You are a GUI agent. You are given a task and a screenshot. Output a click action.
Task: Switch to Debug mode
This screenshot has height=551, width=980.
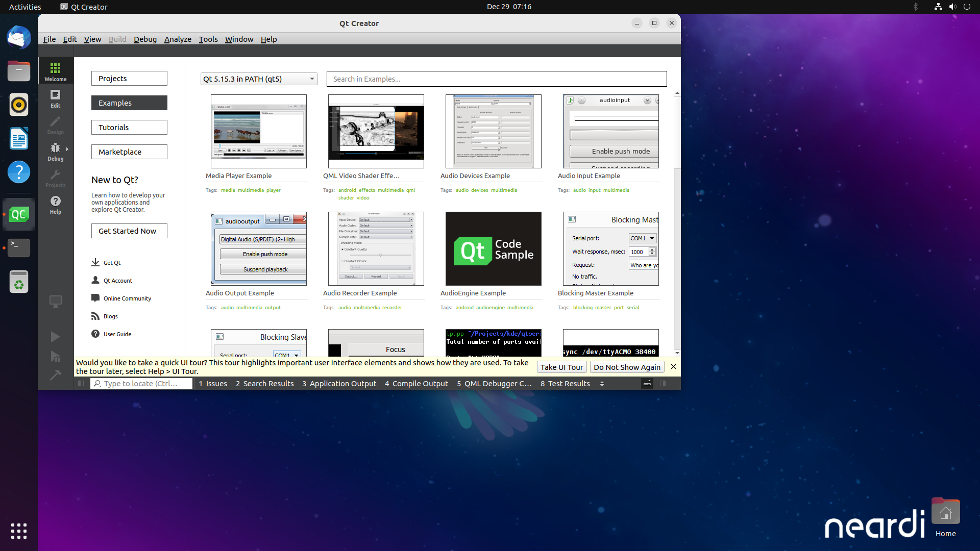point(55,152)
